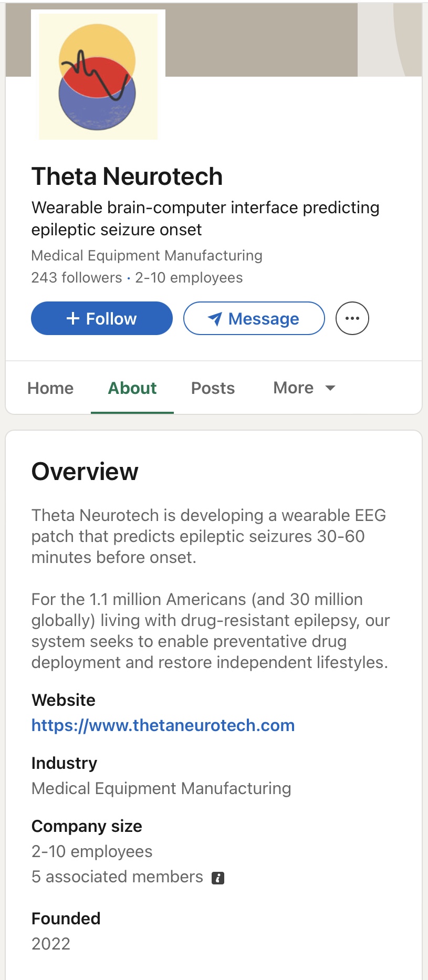Click the company tagline about seizure onset
Viewport: 428px width, 980px height.
pyautogui.click(x=205, y=218)
